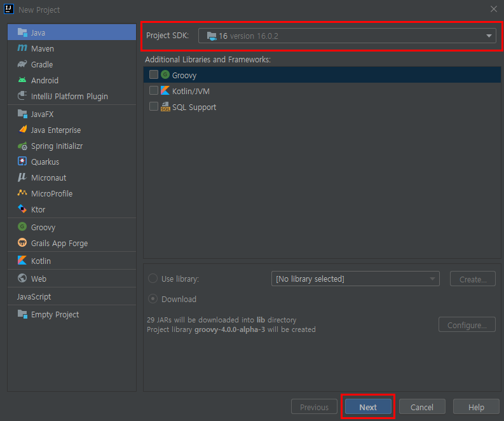
Task: Click the Quarkus icon
Action: (x=22, y=161)
